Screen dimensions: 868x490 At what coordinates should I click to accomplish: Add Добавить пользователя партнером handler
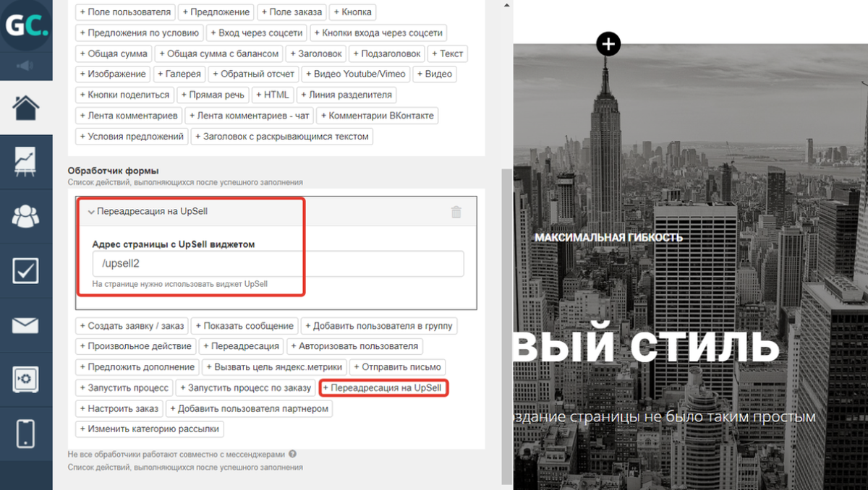(x=250, y=408)
